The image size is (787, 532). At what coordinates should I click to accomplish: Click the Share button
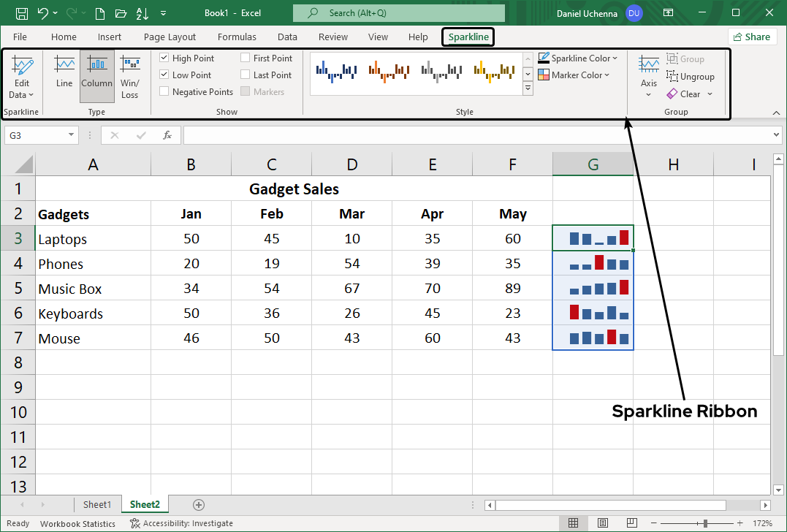(752, 36)
